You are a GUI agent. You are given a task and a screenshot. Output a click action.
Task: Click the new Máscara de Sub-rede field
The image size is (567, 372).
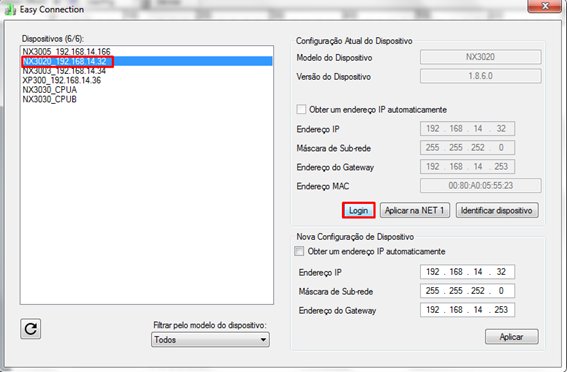(x=467, y=291)
